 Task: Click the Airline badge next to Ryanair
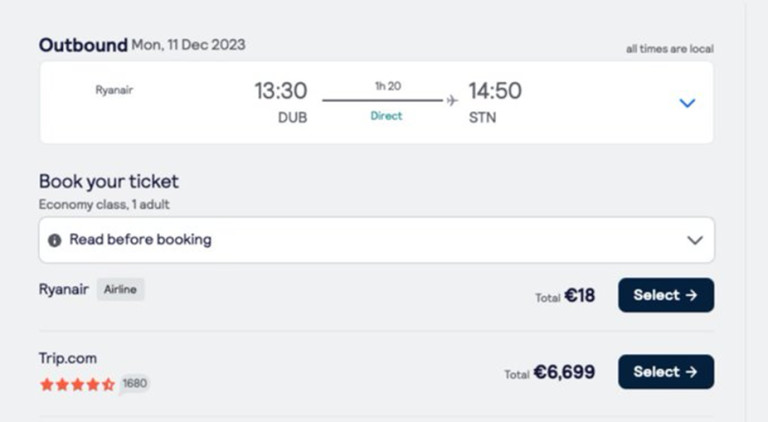(121, 290)
